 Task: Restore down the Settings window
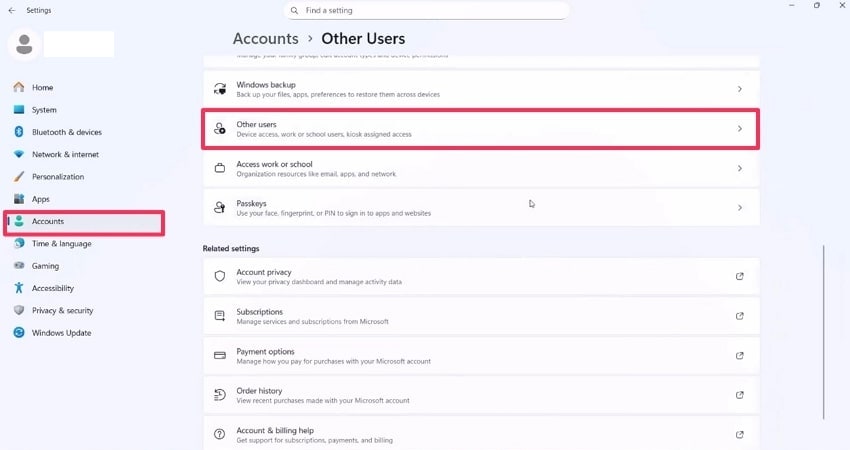pyautogui.click(x=816, y=5)
